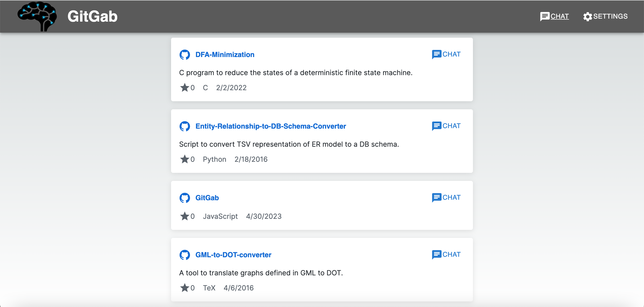Start chat for DFA-Minimization repository
Viewport: 644px width, 307px height.
pyautogui.click(x=446, y=54)
